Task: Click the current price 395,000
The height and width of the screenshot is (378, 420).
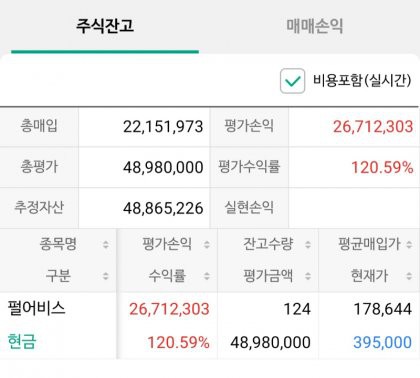Action: [382, 342]
